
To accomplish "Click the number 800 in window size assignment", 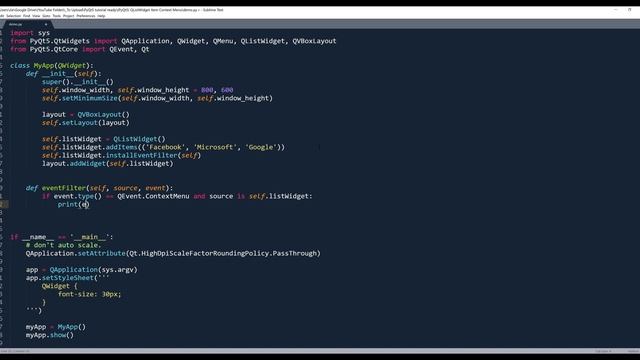I will coord(207,90).
